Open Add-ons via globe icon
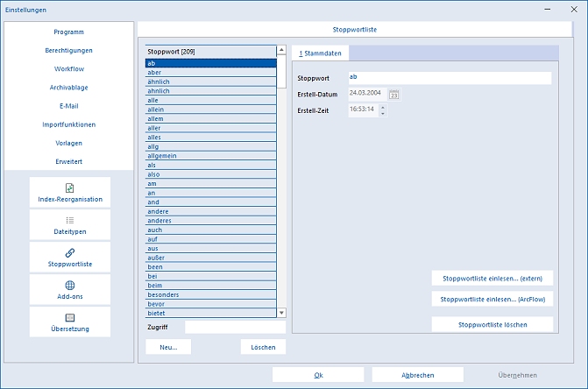 [70, 286]
